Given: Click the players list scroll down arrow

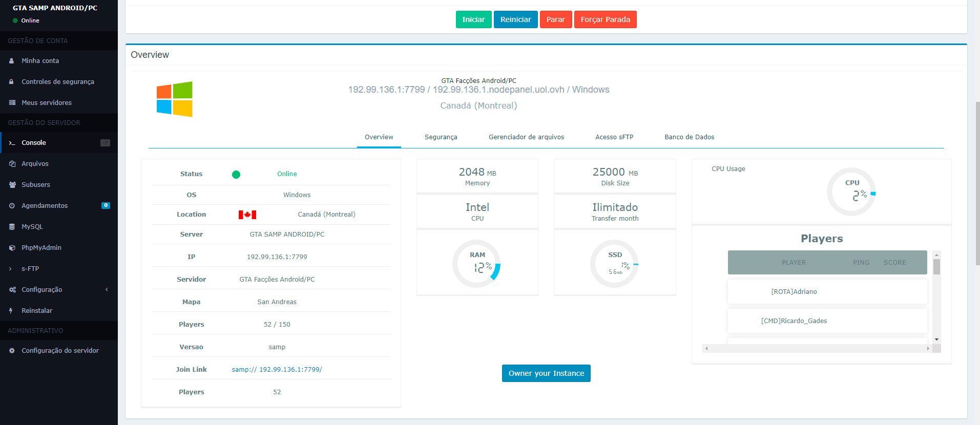Looking at the screenshot, I should [936, 339].
